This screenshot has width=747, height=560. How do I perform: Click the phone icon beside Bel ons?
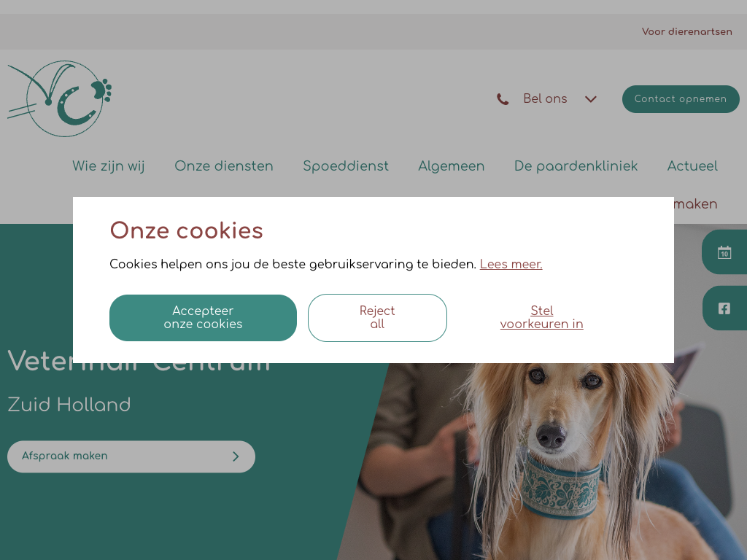coord(503,99)
